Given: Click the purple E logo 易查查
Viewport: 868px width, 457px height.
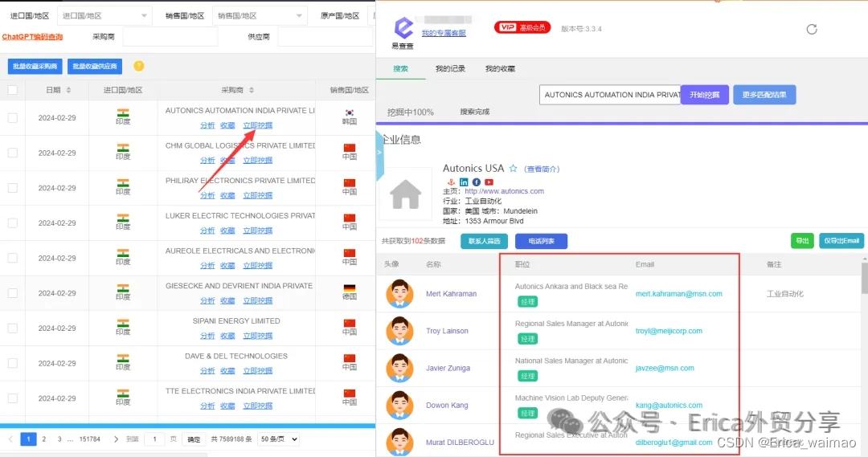Looking at the screenshot, I should [403, 29].
